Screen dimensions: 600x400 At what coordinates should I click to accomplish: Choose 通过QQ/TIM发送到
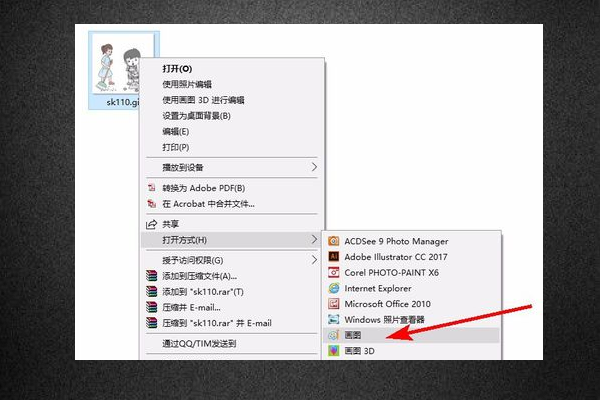[199, 343]
